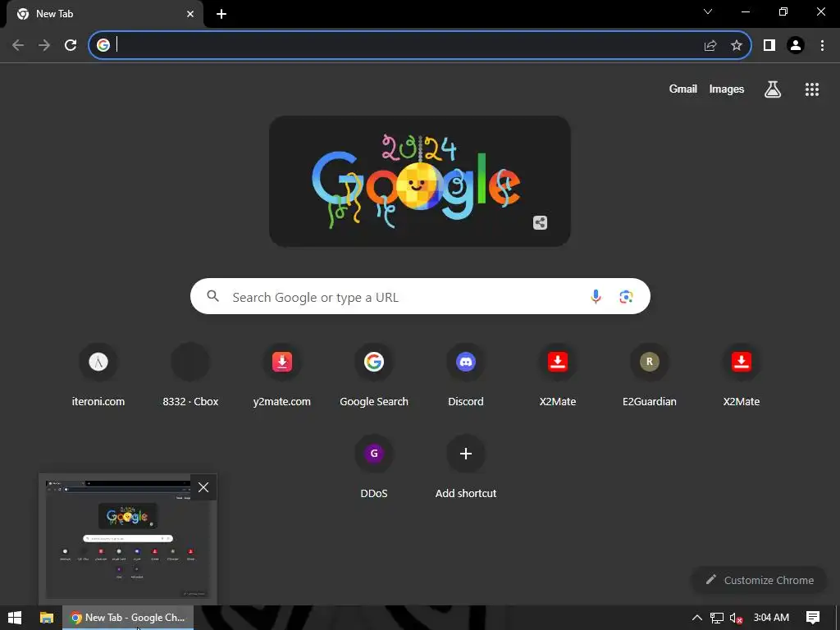
Task: Open the profile avatar menu
Action: pos(796,46)
